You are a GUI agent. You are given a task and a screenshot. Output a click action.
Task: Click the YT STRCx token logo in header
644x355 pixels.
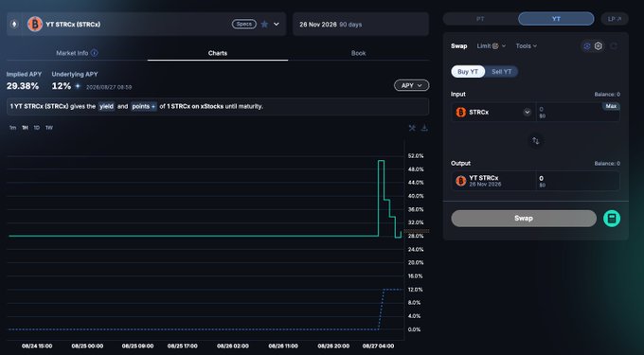35,25
